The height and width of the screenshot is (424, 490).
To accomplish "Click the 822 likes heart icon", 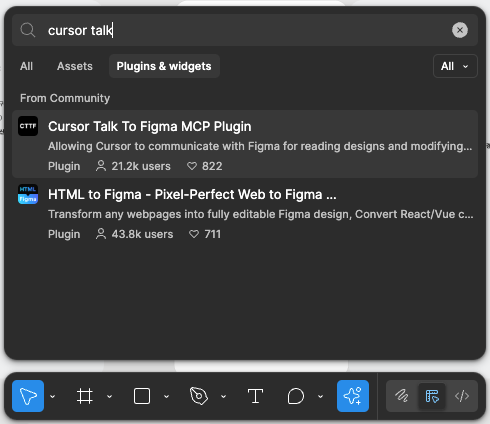I will tap(192, 166).
